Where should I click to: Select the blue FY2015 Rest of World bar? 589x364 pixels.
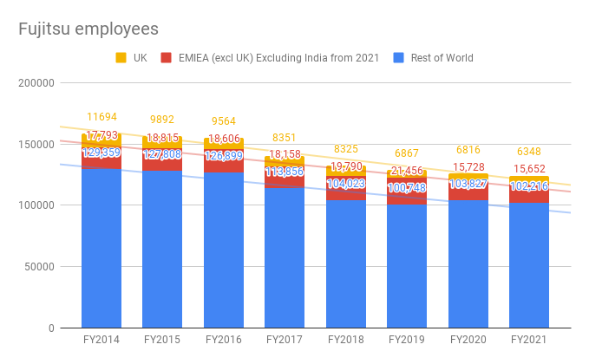162,250
